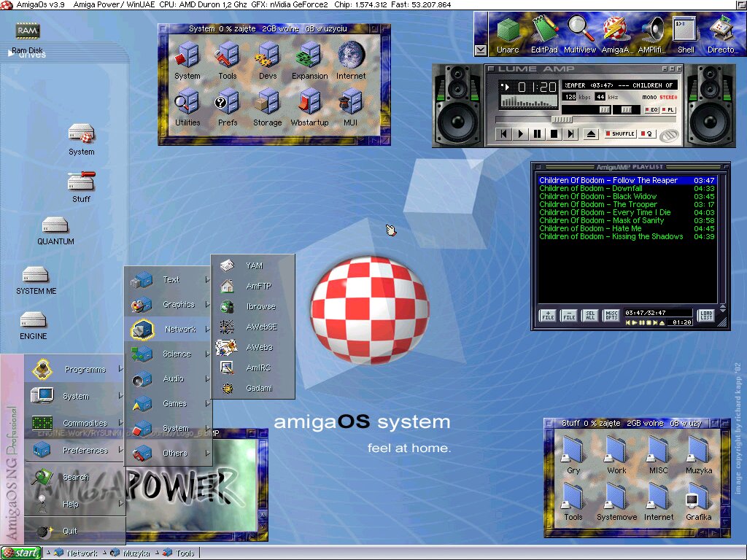The image size is (747, 560).
Task: Click the - FILE playlist button
Action: point(569,315)
